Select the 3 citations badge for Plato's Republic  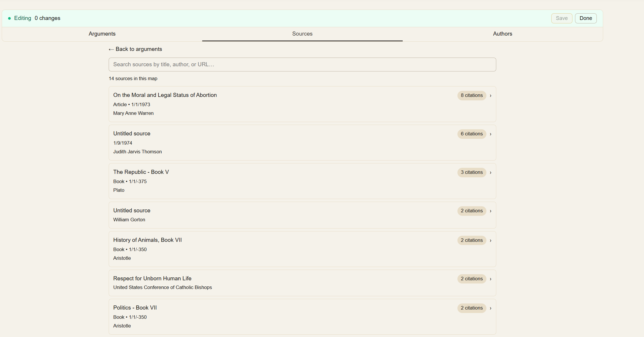pyautogui.click(x=471, y=172)
